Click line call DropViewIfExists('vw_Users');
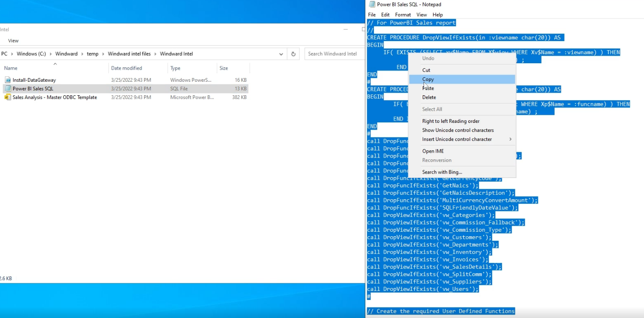The width and height of the screenshot is (644, 318). [x=423, y=289]
